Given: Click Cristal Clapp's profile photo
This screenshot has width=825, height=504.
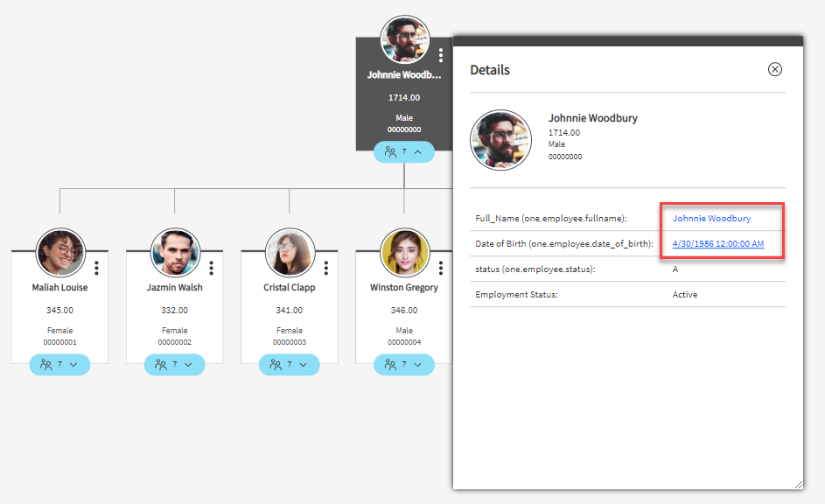Looking at the screenshot, I should click(x=290, y=253).
